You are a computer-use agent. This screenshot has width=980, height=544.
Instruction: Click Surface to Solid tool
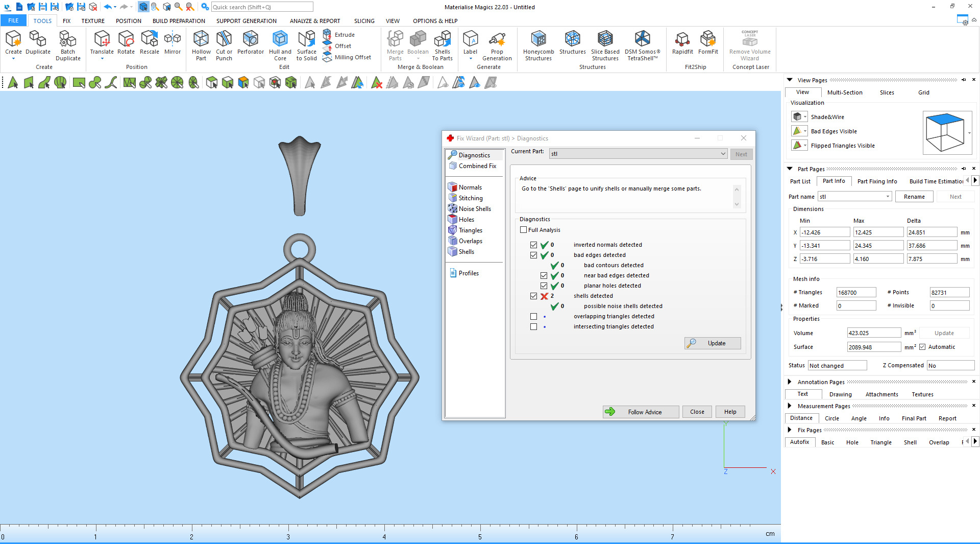pos(307,45)
